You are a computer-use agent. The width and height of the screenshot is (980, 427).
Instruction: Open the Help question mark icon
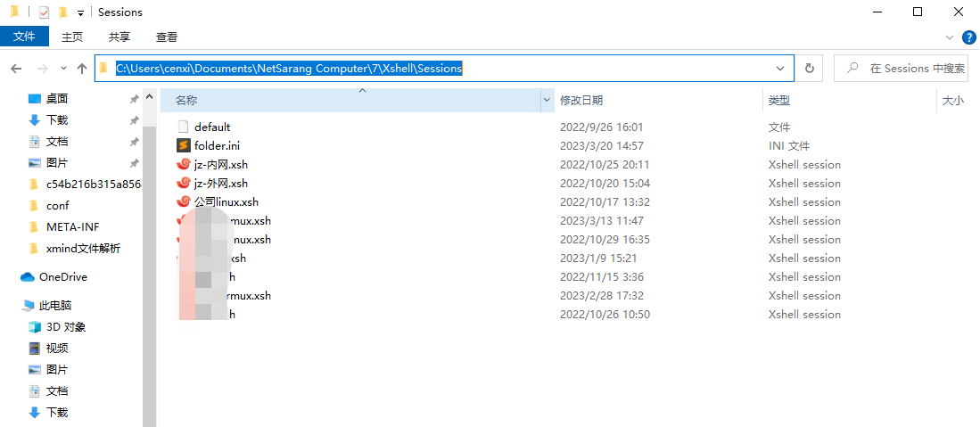(x=968, y=37)
